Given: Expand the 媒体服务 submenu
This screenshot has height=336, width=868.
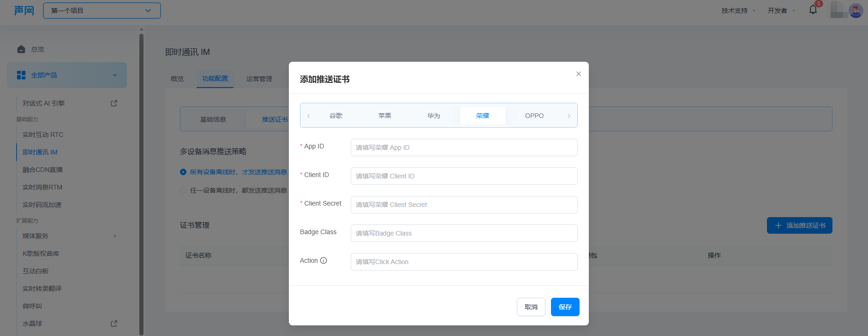Looking at the screenshot, I should click(115, 236).
